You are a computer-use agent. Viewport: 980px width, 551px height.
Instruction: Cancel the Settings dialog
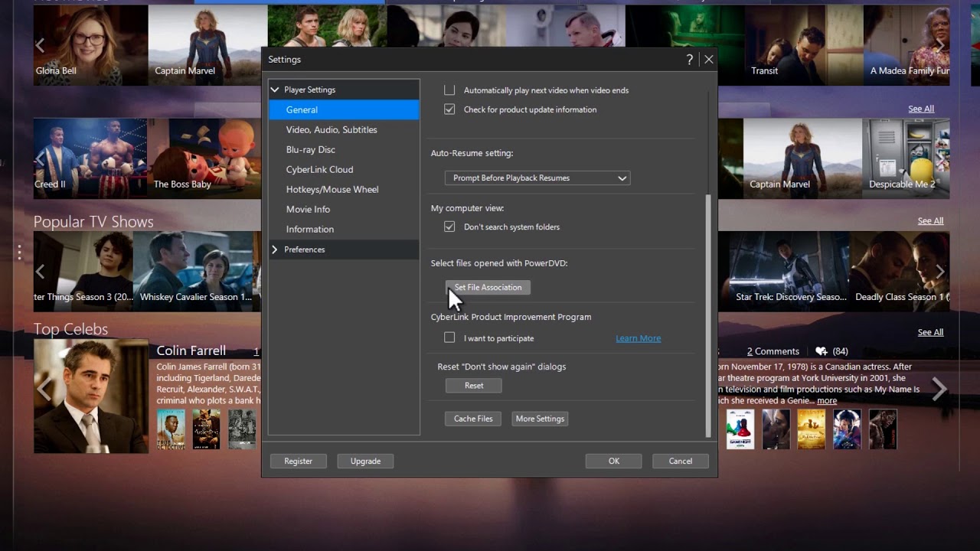point(681,461)
